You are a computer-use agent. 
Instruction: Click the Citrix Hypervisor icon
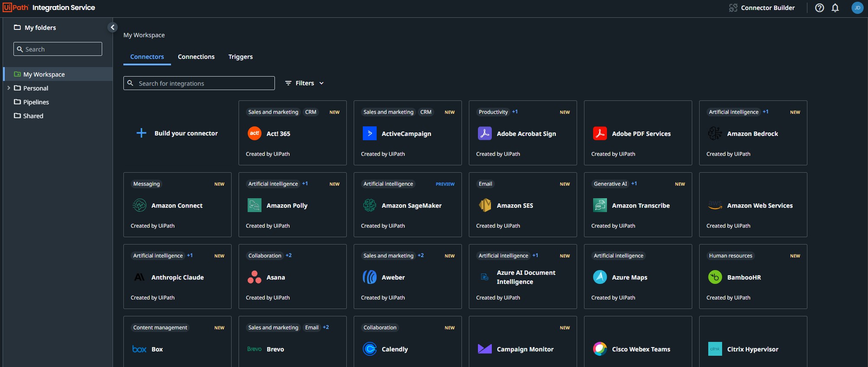click(x=715, y=349)
